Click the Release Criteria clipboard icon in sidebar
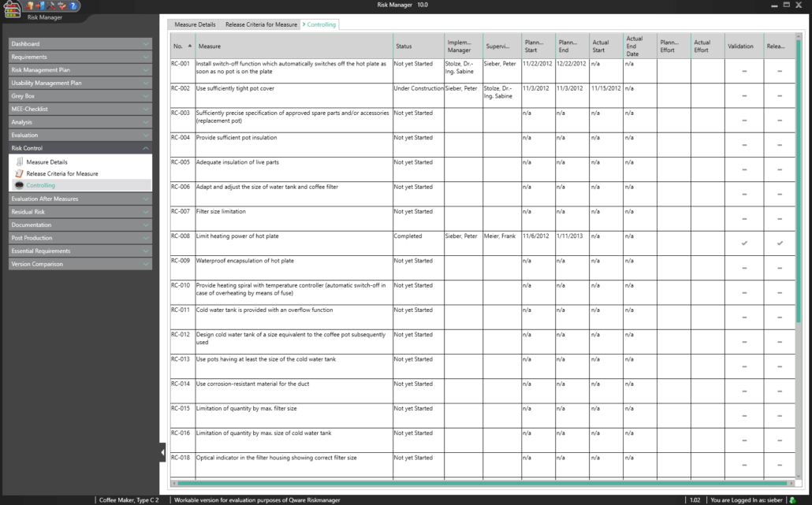812x505 pixels. [x=20, y=173]
